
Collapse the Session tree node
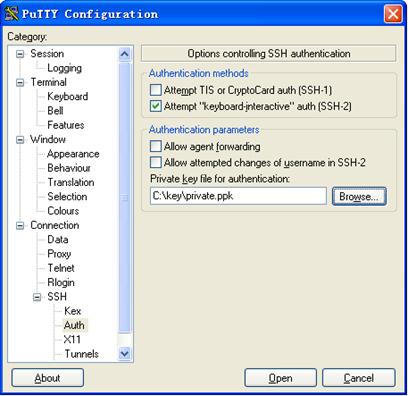(20, 54)
